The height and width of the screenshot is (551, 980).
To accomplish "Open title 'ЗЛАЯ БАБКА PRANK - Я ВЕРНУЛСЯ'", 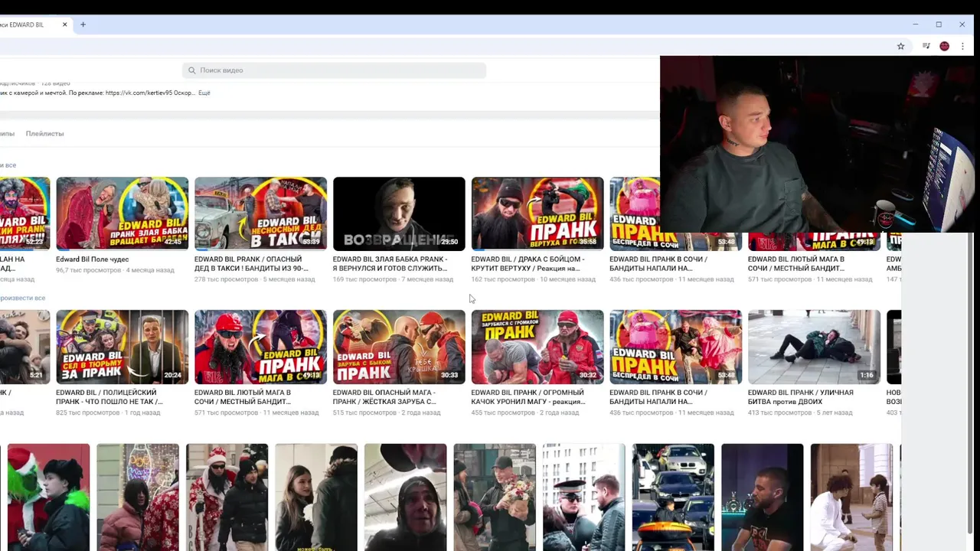I will [390, 264].
